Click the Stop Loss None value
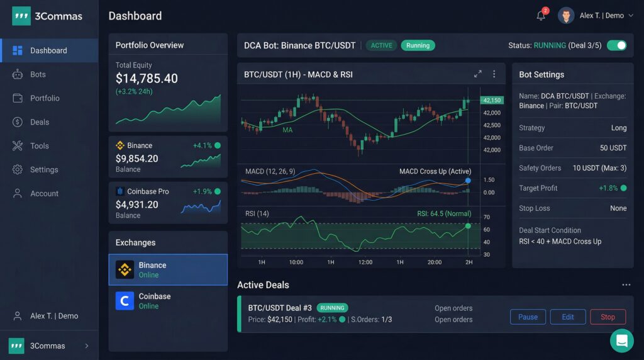This screenshot has width=644, height=360. tap(619, 208)
